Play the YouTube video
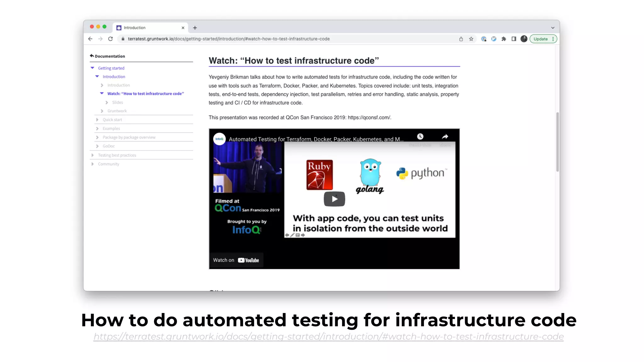Screen dimensions: 644x362 point(334,199)
